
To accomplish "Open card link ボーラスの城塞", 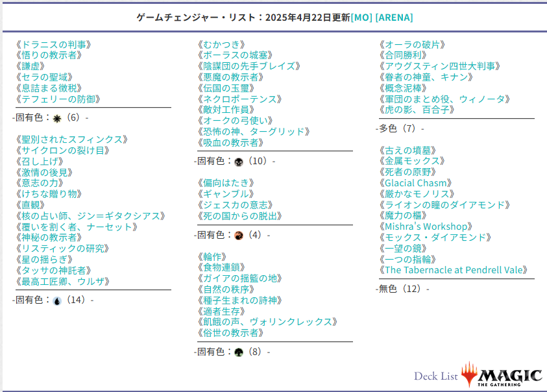I will (x=235, y=55).
